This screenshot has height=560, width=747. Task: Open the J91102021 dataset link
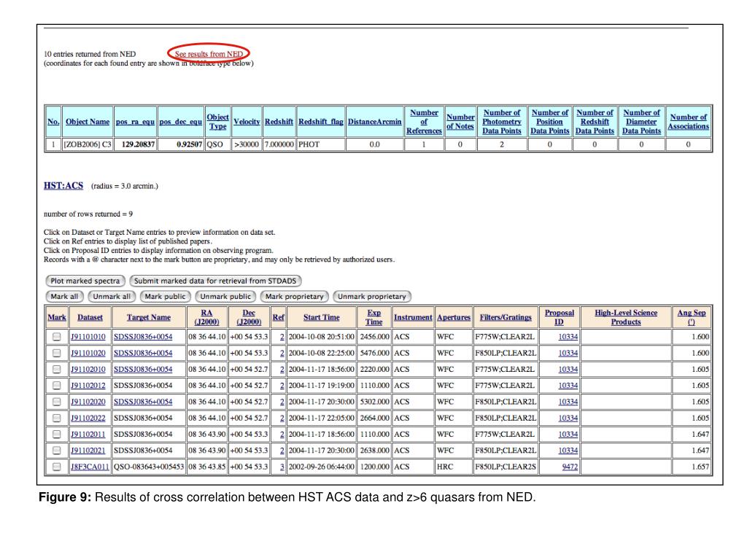[x=88, y=451]
